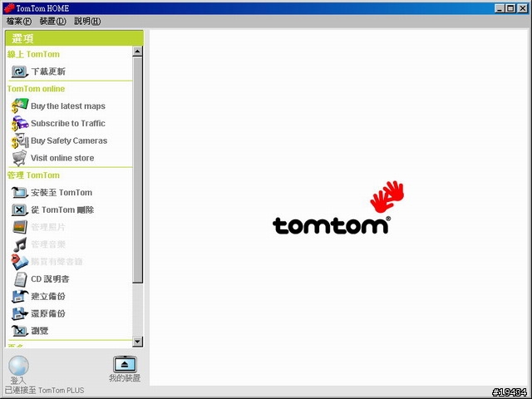This screenshot has height=399, width=532.
Task: Click the 瀏覽 text label
Action: 40,331
